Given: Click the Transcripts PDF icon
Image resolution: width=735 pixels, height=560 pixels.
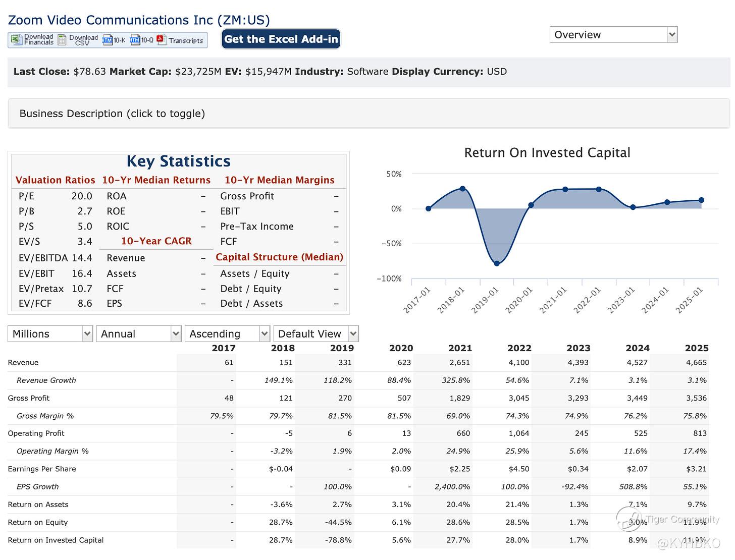Looking at the screenshot, I should pyautogui.click(x=162, y=40).
